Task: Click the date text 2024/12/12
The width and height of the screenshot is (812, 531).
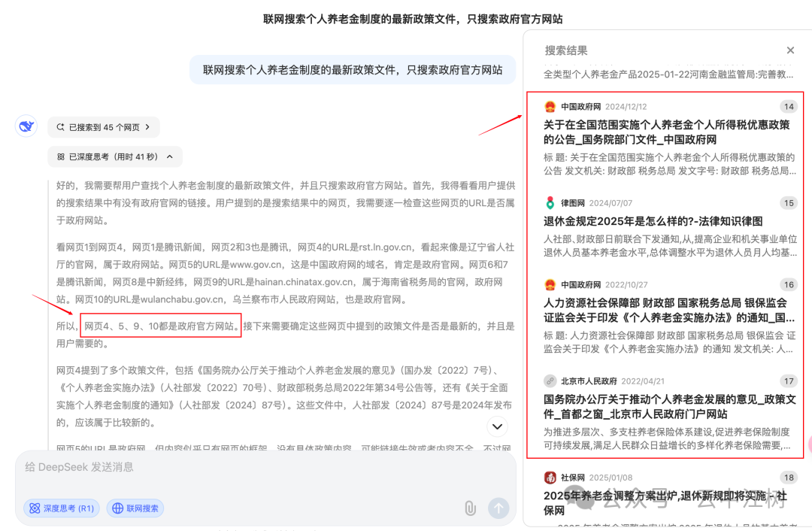Action: click(x=626, y=107)
